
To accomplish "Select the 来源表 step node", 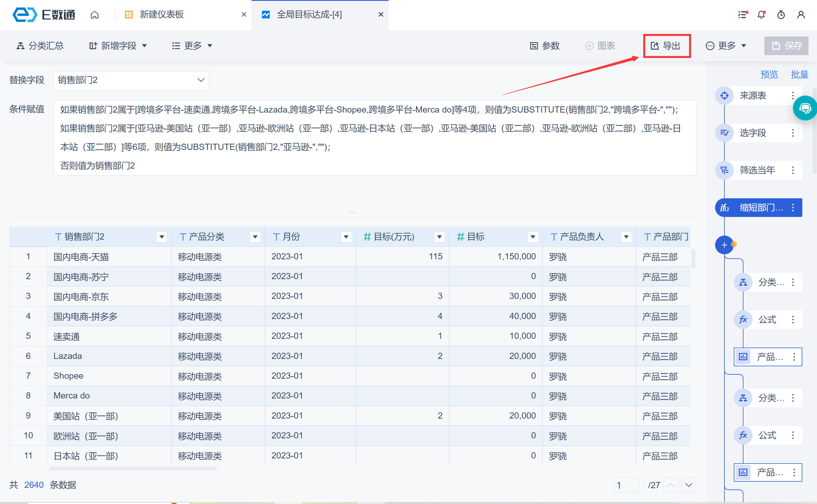I will [x=753, y=96].
